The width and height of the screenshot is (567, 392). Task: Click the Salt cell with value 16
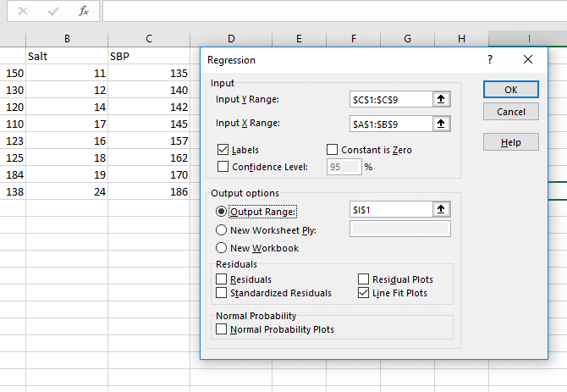[67, 141]
